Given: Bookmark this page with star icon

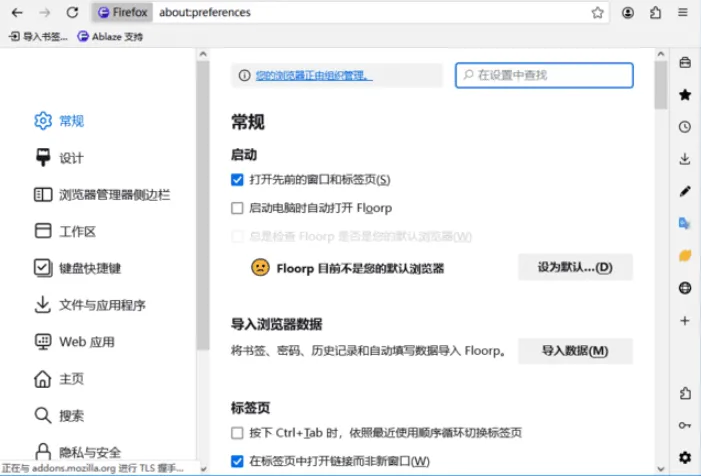Looking at the screenshot, I should click(597, 13).
